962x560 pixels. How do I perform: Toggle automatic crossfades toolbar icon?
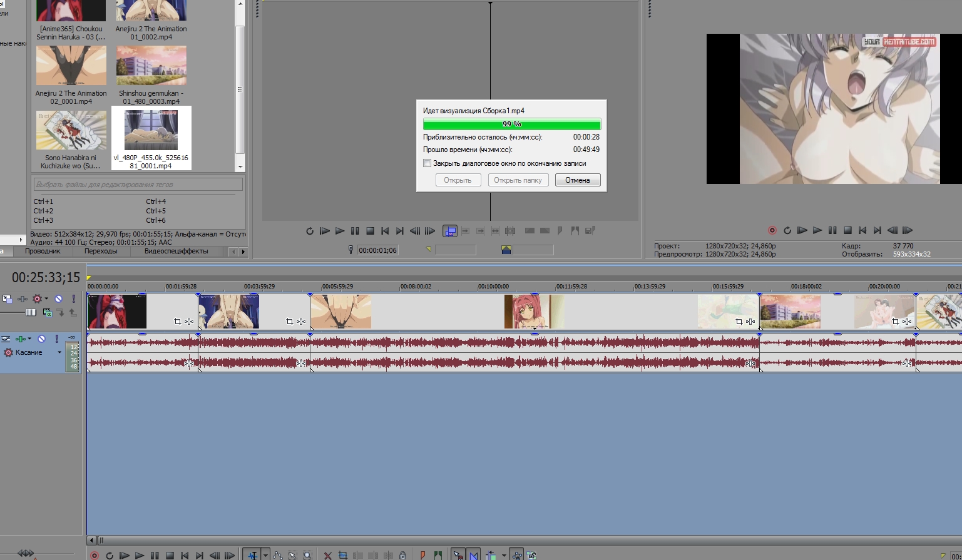pyautogui.click(x=474, y=555)
